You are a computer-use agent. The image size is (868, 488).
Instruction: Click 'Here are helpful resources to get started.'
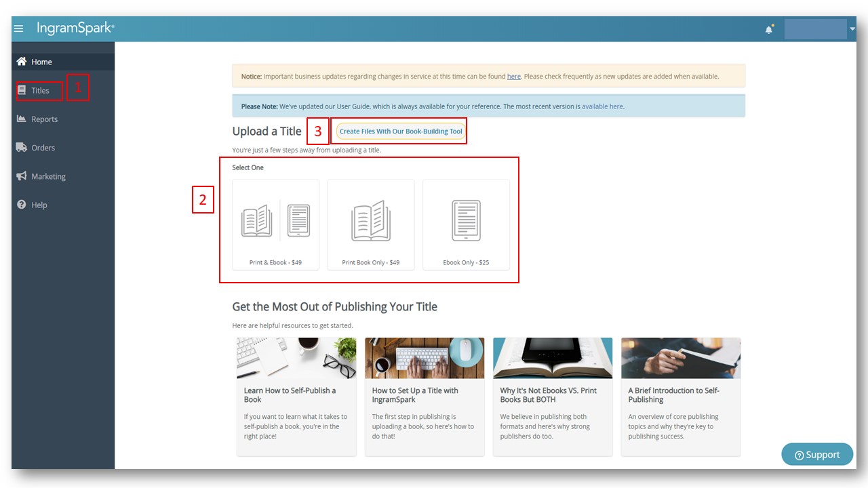point(292,325)
